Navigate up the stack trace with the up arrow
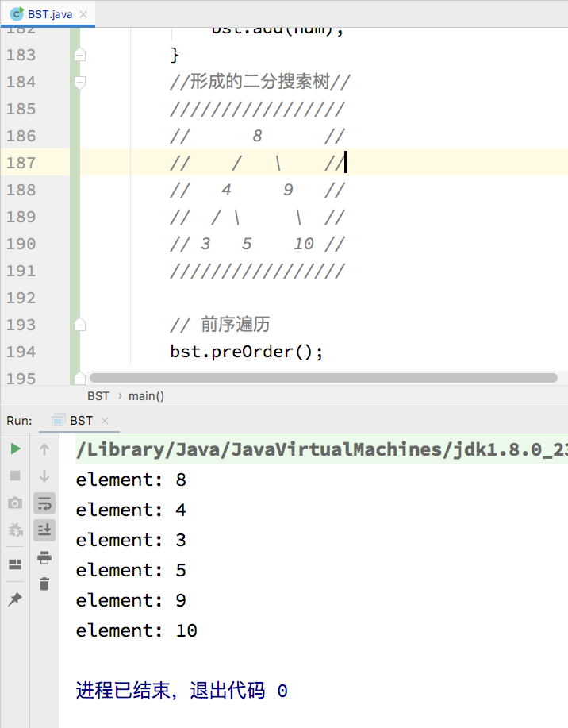Viewport: 568px width, 728px height. tap(44, 449)
